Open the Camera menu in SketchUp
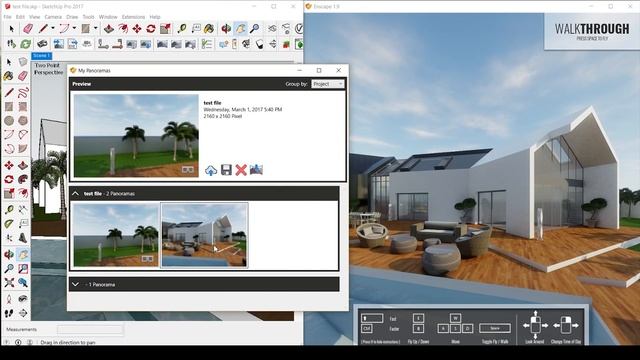 click(x=53, y=17)
